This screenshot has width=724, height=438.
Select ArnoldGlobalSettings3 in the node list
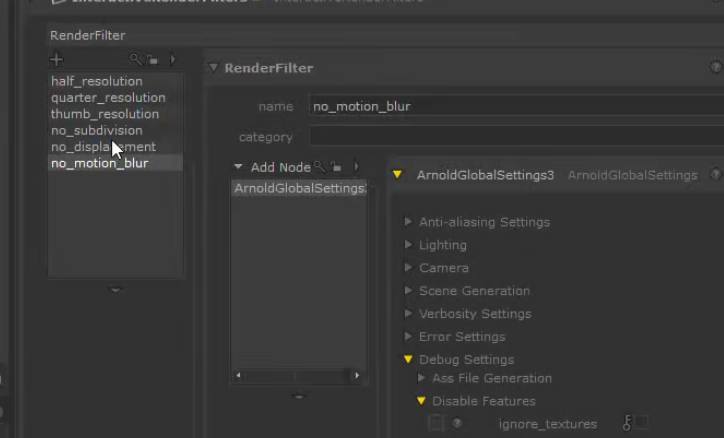coord(298,188)
